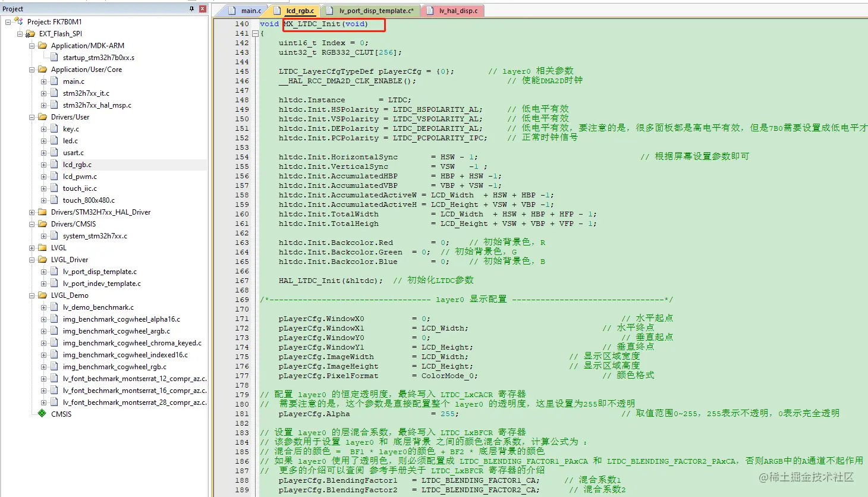This screenshot has width=868, height=497.
Task: Switch to the lv_hal_disp.c tab
Action: coord(452,11)
